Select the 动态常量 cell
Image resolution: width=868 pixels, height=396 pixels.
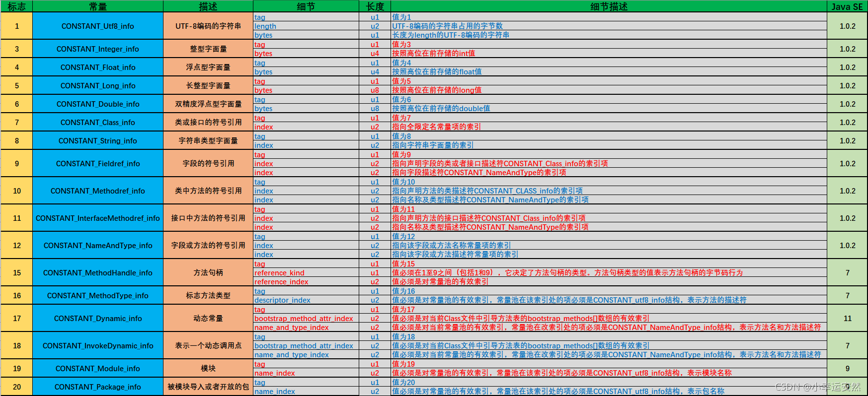point(208,318)
